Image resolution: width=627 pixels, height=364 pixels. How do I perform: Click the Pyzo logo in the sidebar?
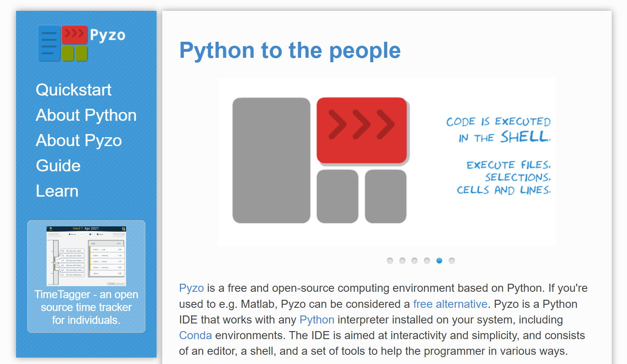(x=81, y=43)
